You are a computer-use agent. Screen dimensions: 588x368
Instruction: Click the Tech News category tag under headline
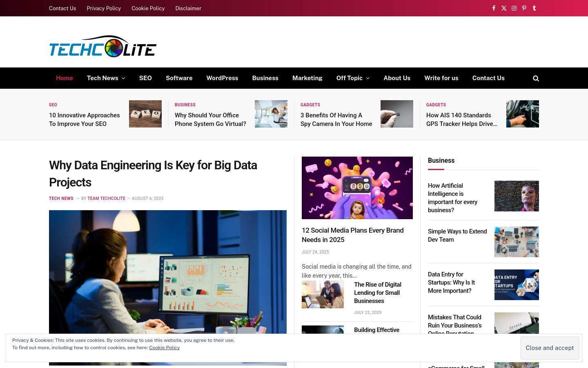pos(61,198)
